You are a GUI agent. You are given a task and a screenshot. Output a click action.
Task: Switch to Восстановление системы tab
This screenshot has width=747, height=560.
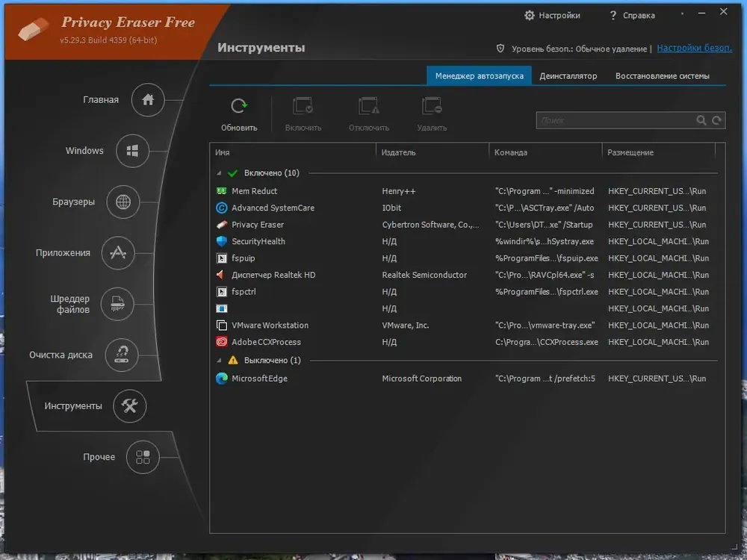coord(662,75)
